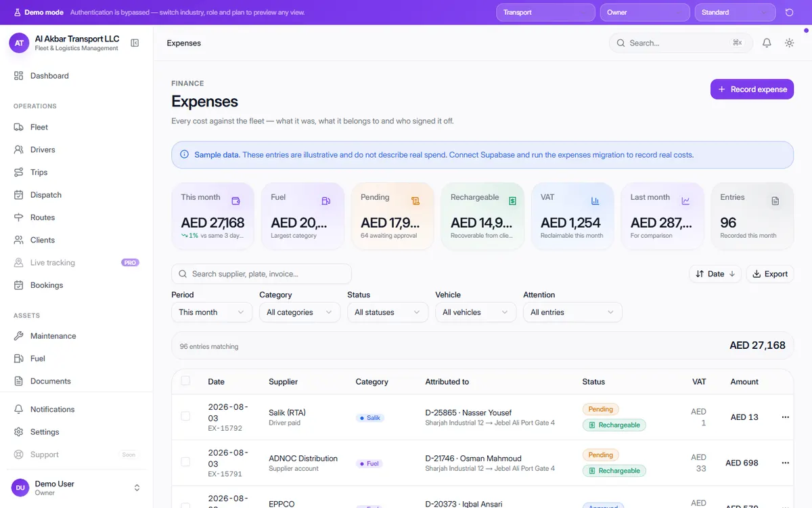Expand the Period 'This month' dropdown
The height and width of the screenshot is (508, 812).
click(x=212, y=312)
